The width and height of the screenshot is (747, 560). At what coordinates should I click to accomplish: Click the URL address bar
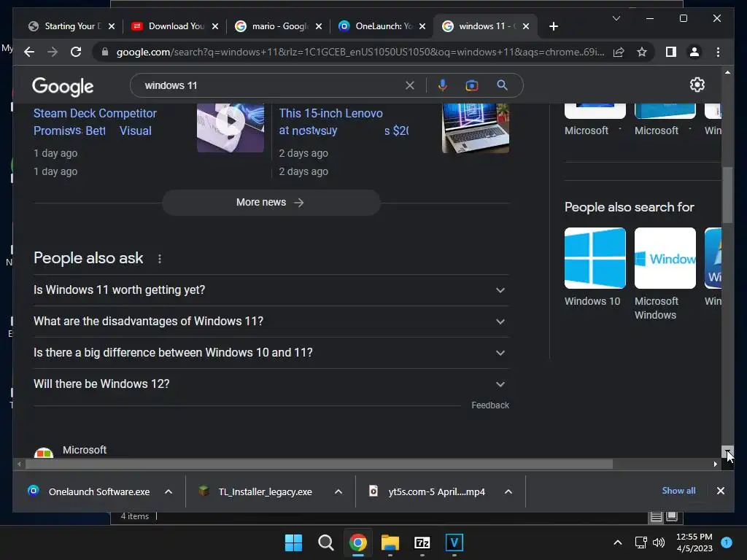[360, 52]
